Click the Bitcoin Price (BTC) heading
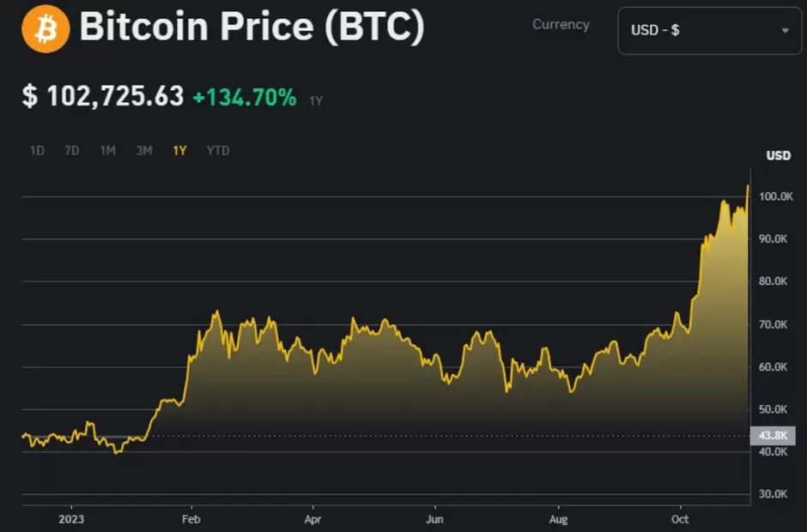Viewport: 807px width, 532px height. click(x=252, y=28)
